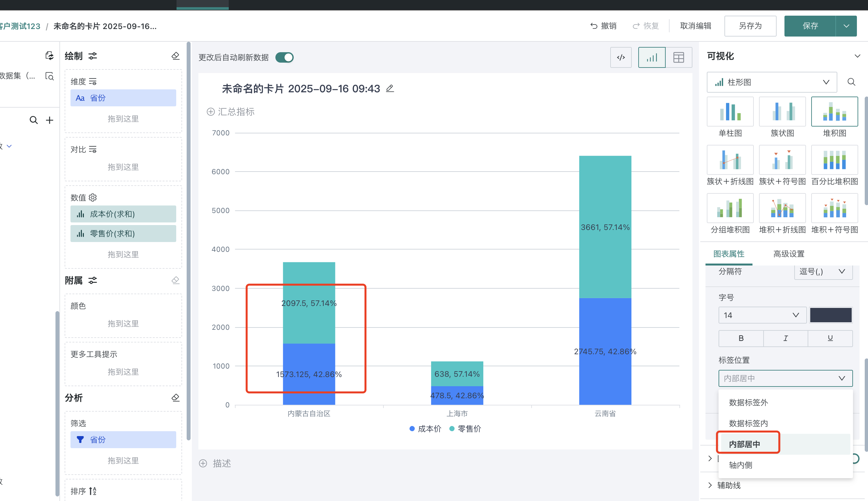Screen dimensions: 868x501
Task: Expand the 辅助线 section
Action: tap(710, 485)
